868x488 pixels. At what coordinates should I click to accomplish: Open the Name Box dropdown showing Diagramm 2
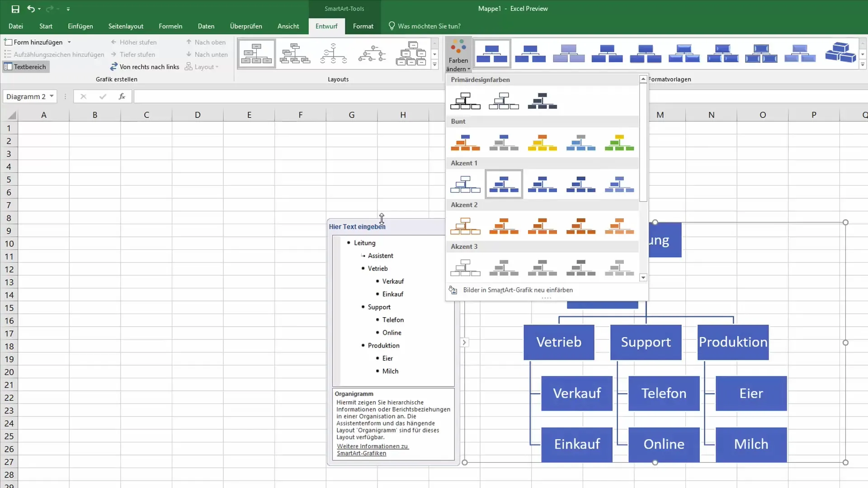pos(52,96)
